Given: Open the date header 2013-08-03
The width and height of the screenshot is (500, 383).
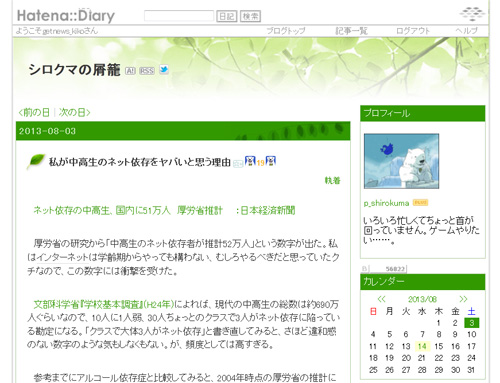Looking at the screenshot, I should 47,131.
